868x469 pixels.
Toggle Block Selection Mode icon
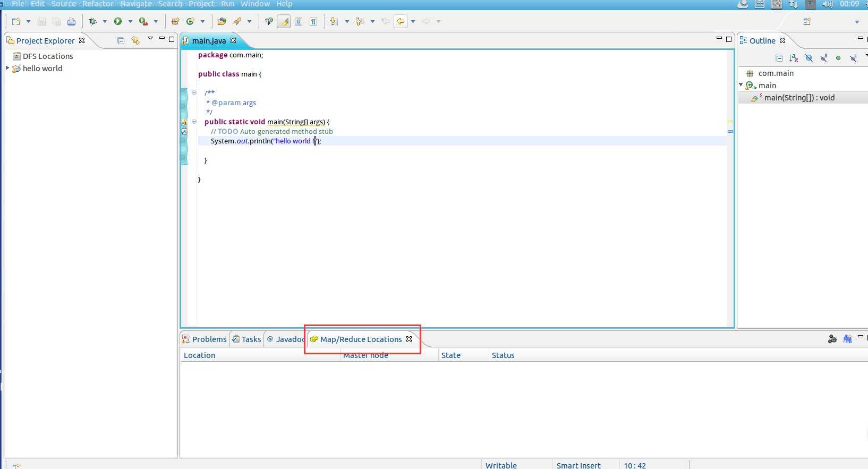click(x=299, y=22)
